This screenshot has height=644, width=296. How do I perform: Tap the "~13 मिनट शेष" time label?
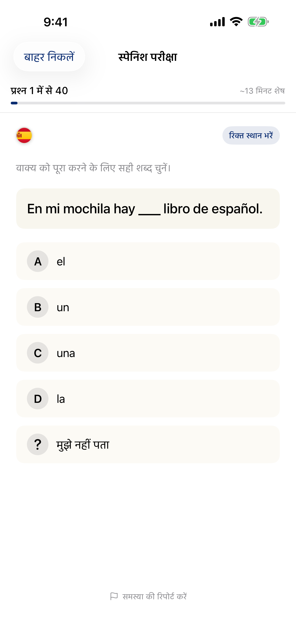tap(262, 91)
